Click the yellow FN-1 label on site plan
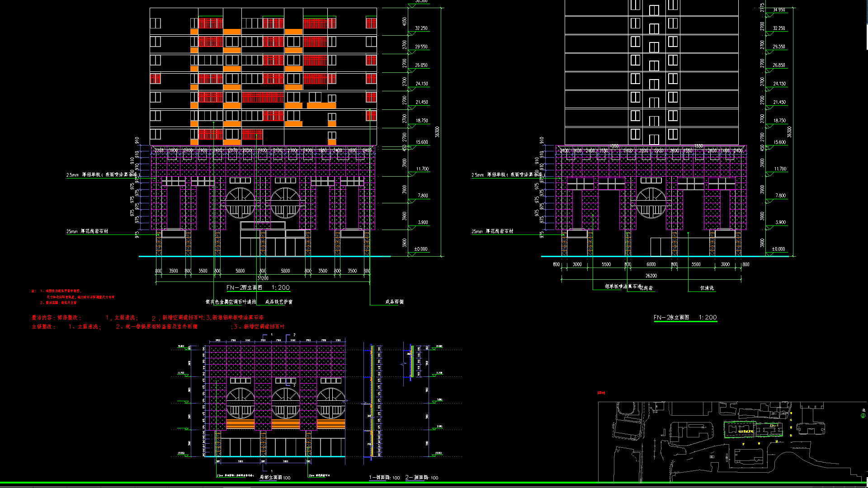 [774, 426]
